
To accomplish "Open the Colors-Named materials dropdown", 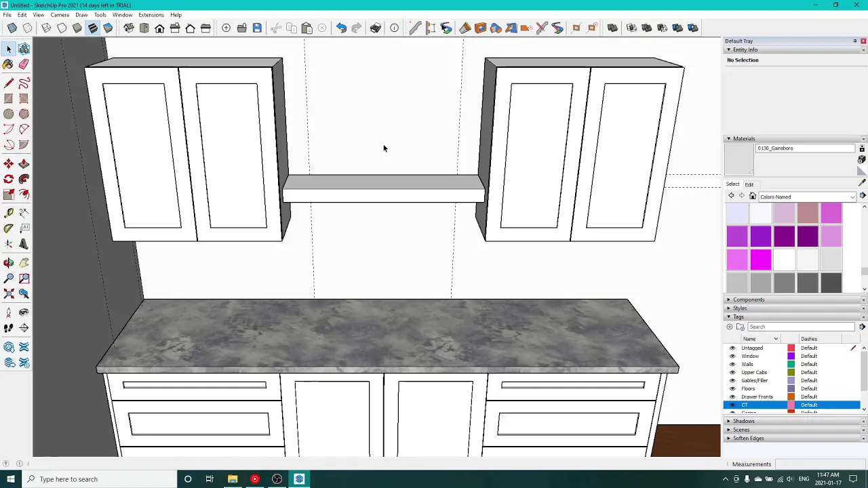I will [x=807, y=197].
